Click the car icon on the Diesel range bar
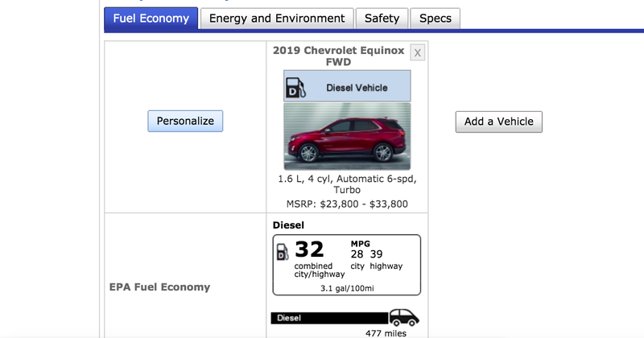 (404, 317)
